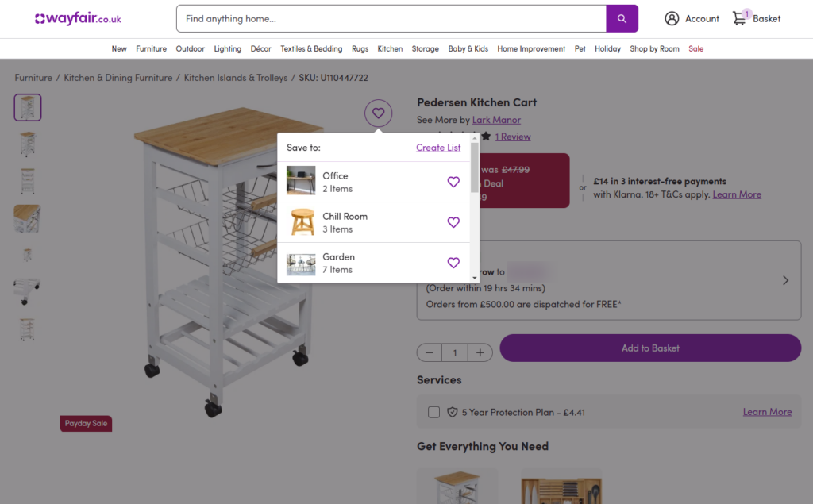The width and height of the screenshot is (813, 504).
Task: Click the Wayfair logo
Action: click(76, 17)
